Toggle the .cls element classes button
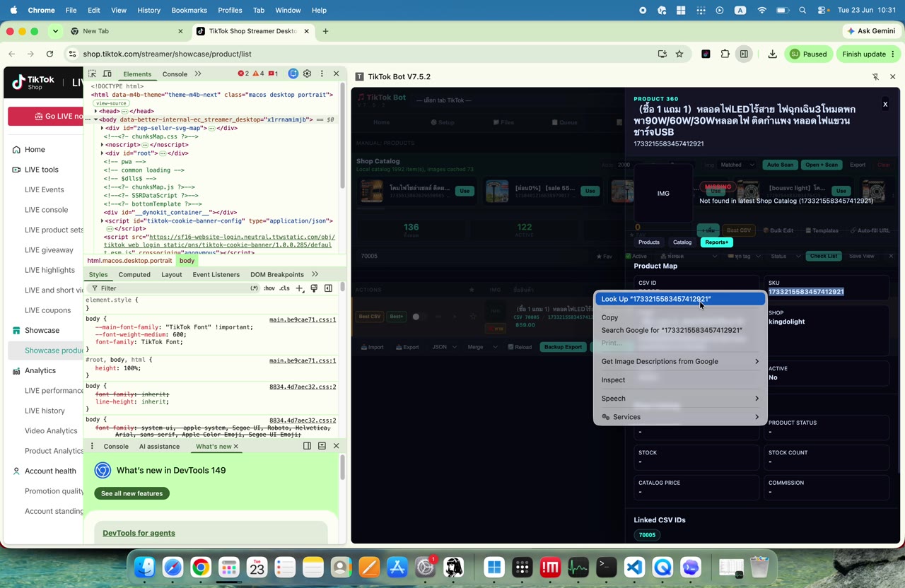 (x=284, y=288)
